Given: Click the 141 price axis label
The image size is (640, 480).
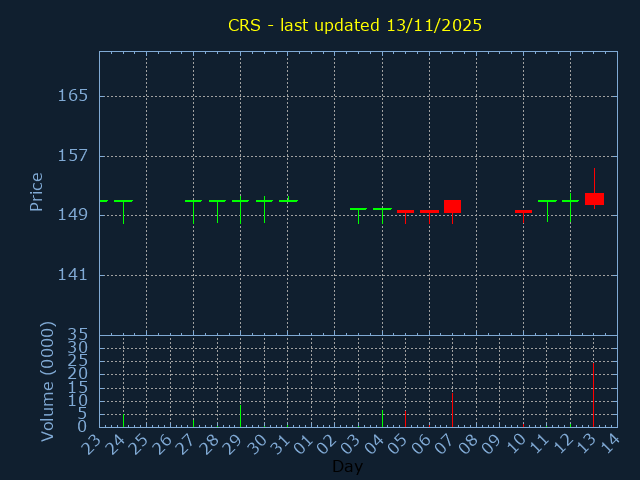Looking at the screenshot, I should 72,275.
